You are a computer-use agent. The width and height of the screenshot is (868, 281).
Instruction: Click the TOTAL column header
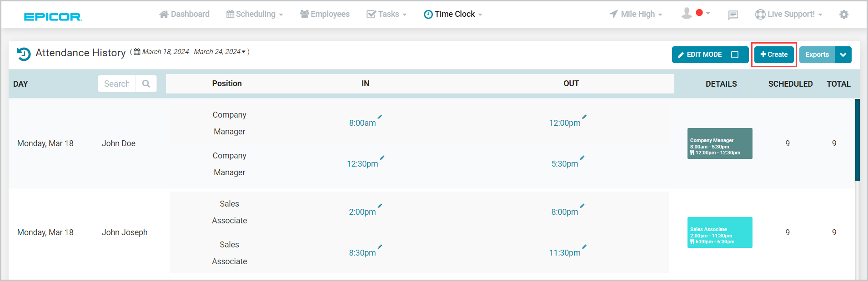point(838,84)
